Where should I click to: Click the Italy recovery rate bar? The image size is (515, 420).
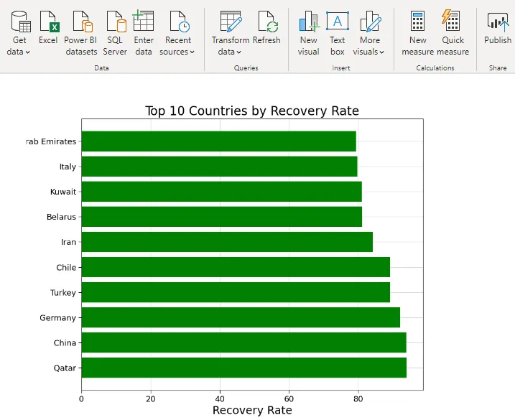pos(219,167)
